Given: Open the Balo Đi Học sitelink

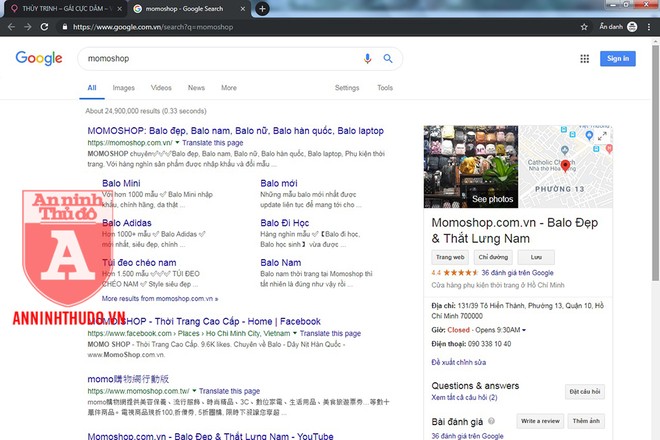Looking at the screenshot, I should pyautogui.click(x=285, y=223).
